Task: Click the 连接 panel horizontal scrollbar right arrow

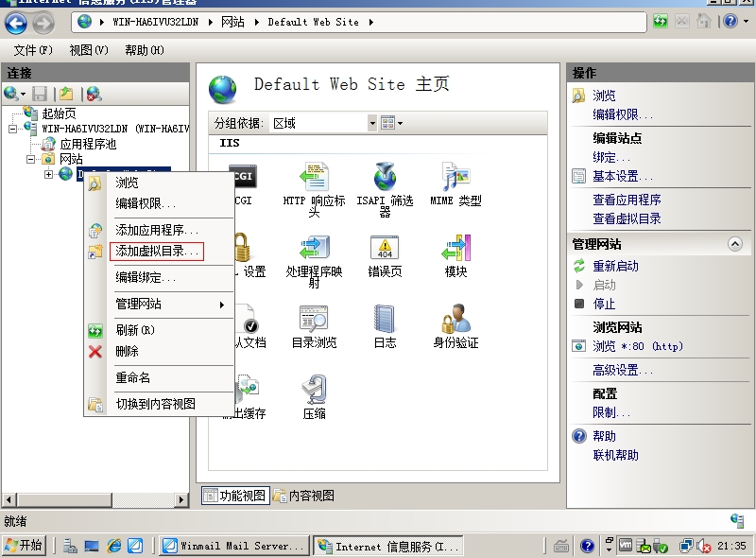Action: tap(181, 499)
